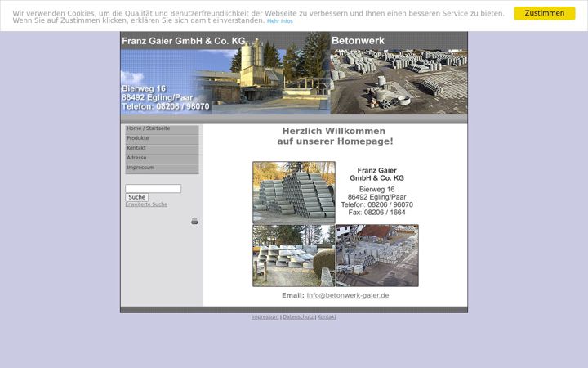Open the Mehr Infos cookie link
588x368 pixels.
[x=280, y=21]
